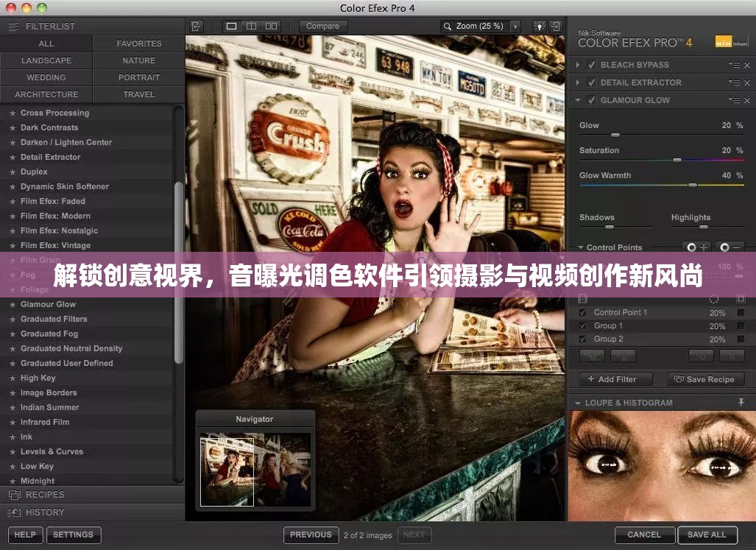Screen dimensions: 756x550
Task: Collapse the Loupe & Histogram section
Action: pyautogui.click(x=577, y=403)
